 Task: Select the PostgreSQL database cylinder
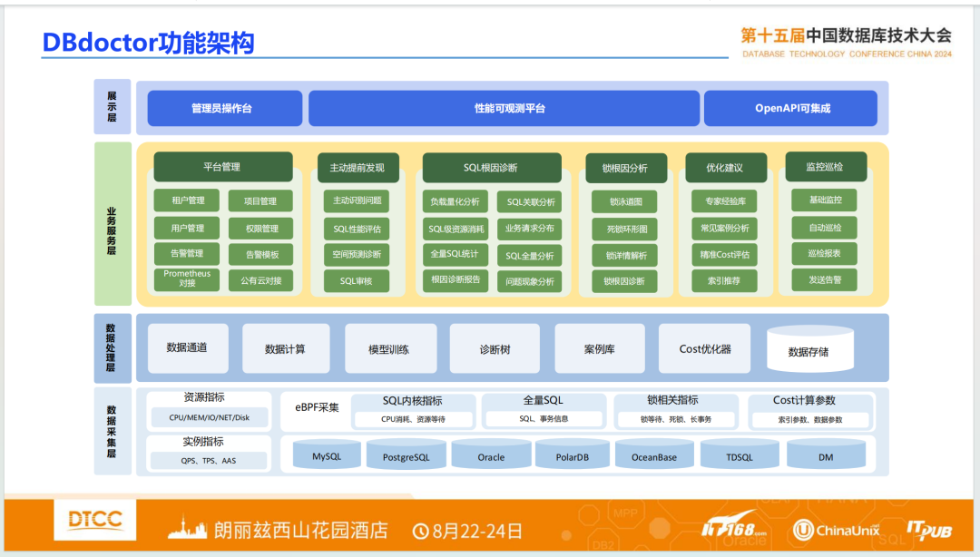407,454
